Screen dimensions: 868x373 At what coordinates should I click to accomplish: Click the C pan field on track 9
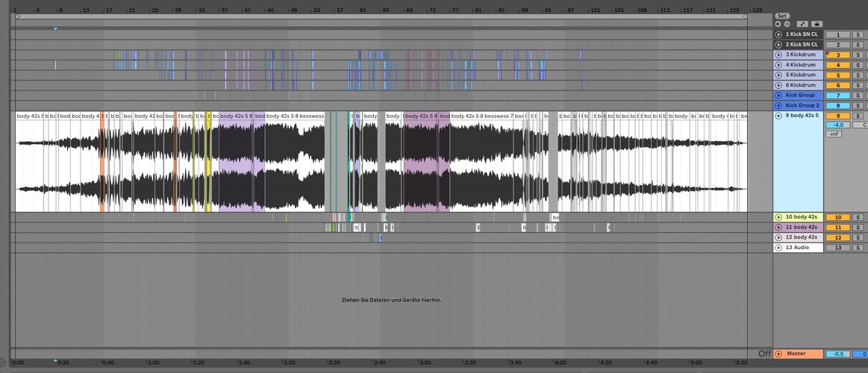click(x=861, y=125)
